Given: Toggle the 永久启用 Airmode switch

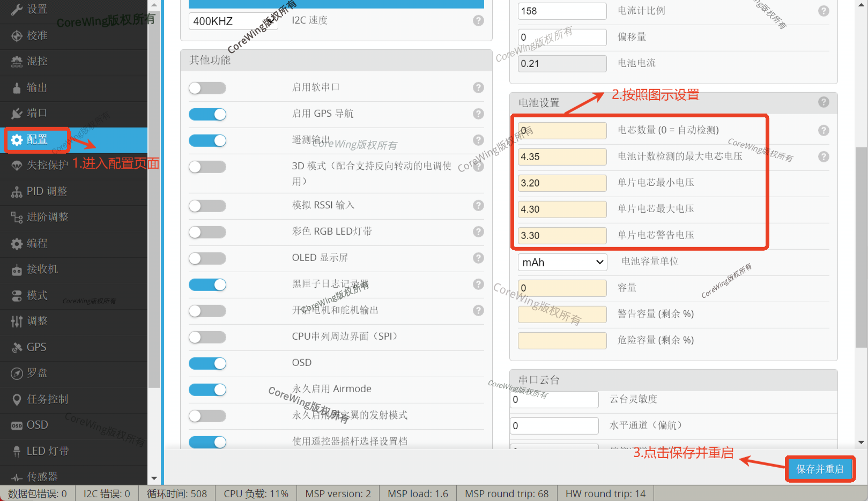Looking at the screenshot, I should point(207,390).
